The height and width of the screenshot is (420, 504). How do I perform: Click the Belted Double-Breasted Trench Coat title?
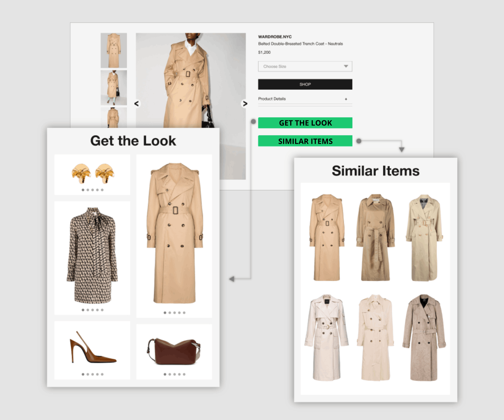(300, 44)
